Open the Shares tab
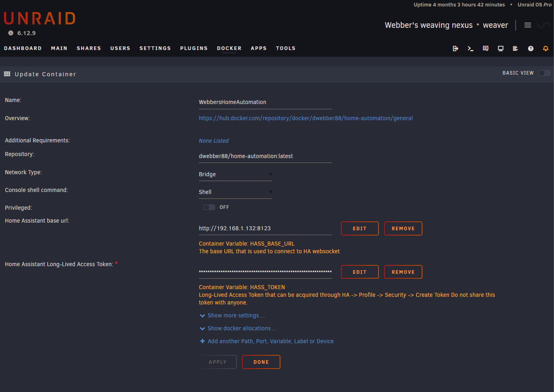554x392 pixels. (89, 48)
